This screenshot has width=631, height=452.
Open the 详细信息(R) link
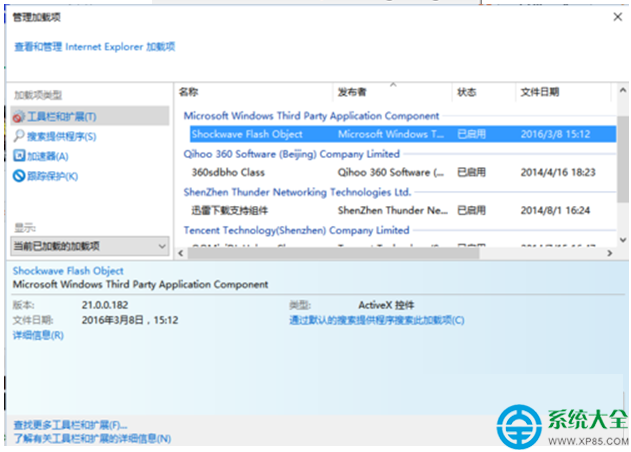(38, 335)
